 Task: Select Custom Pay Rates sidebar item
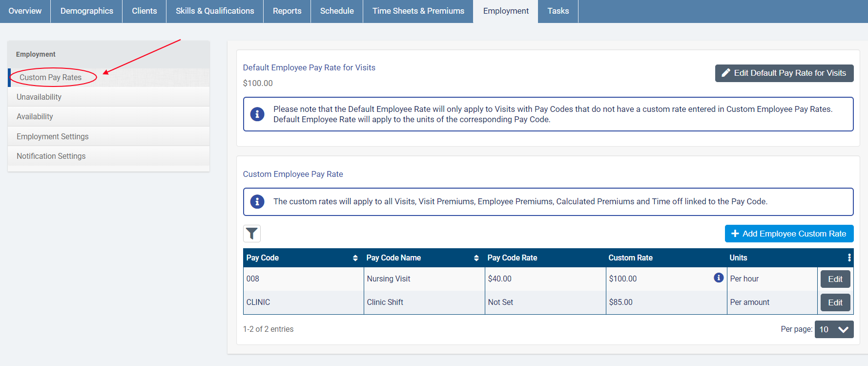(x=51, y=77)
